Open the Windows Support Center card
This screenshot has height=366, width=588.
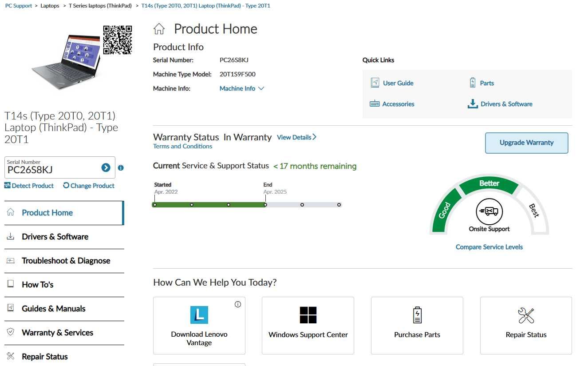(308, 326)
